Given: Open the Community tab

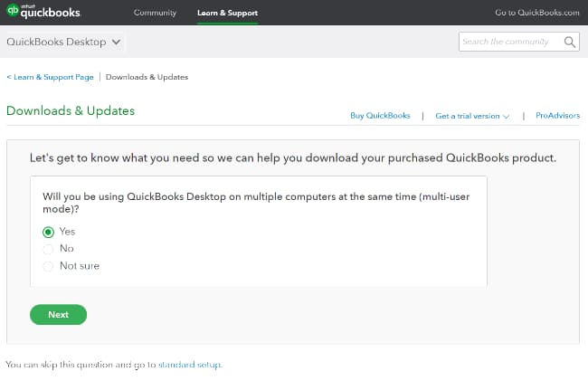Looking at the screenshot, I should (x=155, y=13).
